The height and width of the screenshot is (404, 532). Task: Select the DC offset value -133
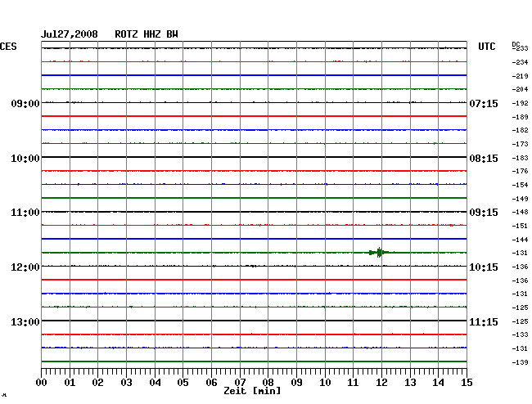[520, 334]
